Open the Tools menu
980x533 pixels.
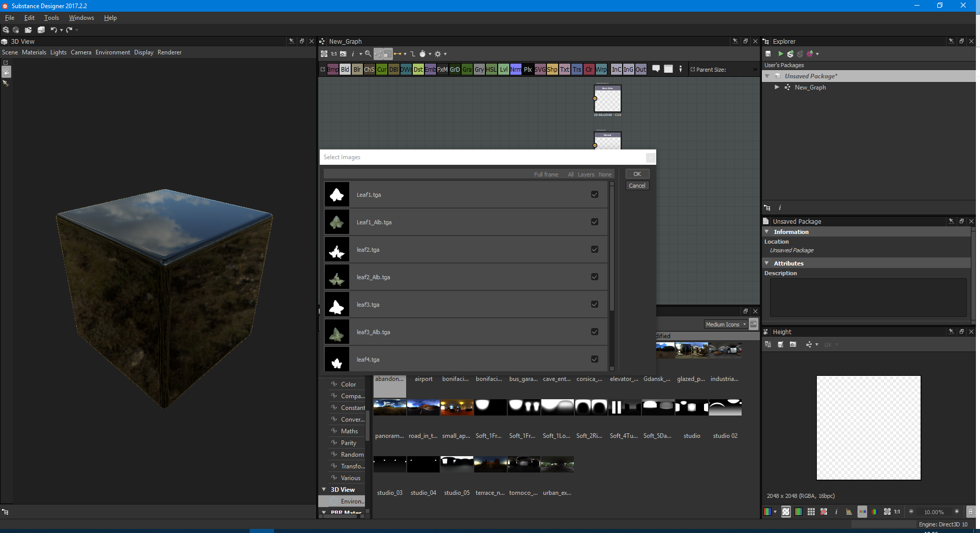pos(51,18)
